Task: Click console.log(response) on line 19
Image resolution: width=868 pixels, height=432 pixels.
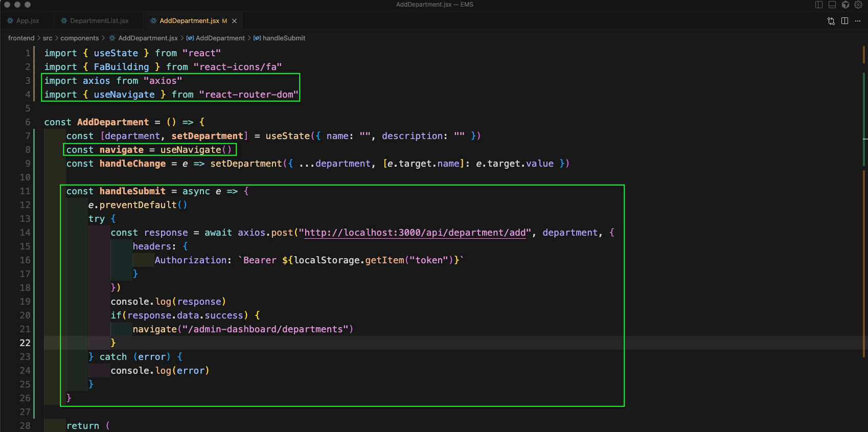Action: point(168,302)
